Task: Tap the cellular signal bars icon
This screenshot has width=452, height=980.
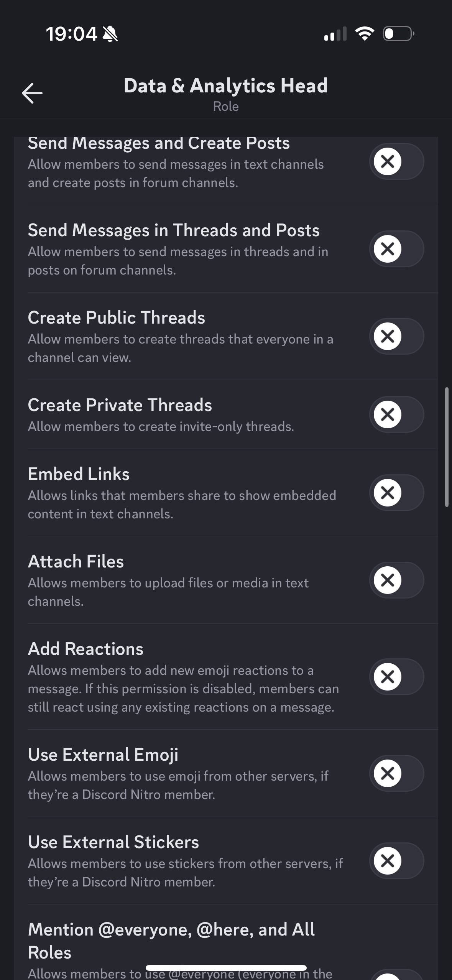Action: [x=335, y=34]
